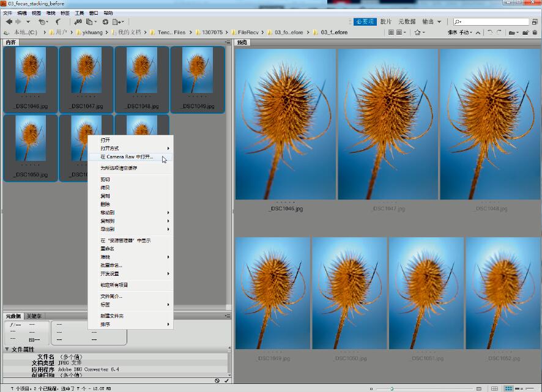
Task: Click the Back navigation arrow in toolbar
Action: point(9,22)
